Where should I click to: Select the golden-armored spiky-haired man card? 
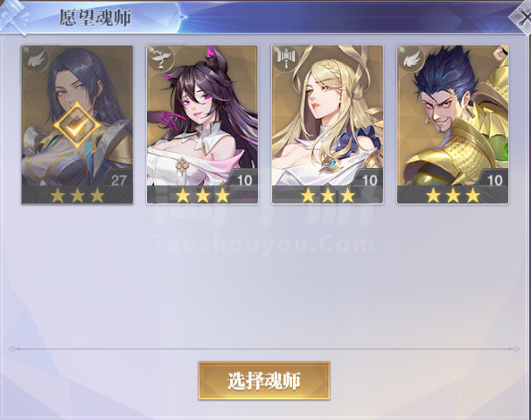pyautogui.click(x=453, y=125)
